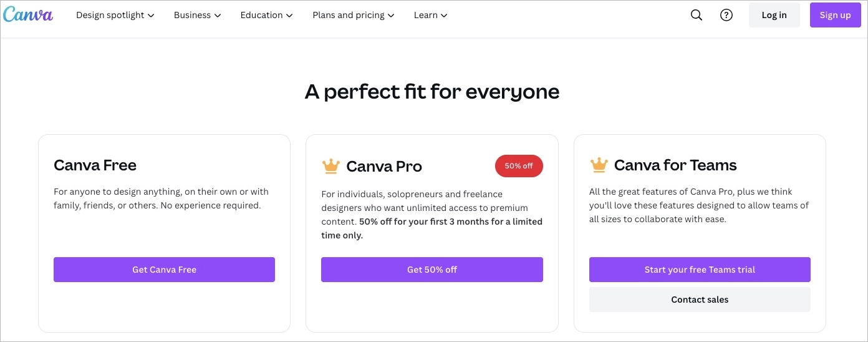Image resolution: width=868 pixels, height=342 pixels.
Task: Click the Canva Free plan heading
Action: pyautogui.click(x=95, y=165)
